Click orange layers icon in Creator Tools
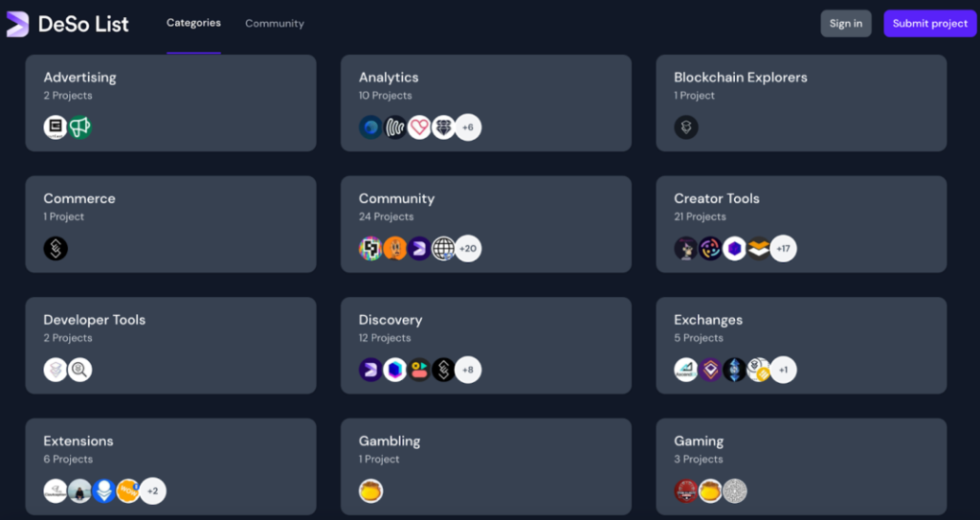The width and height of the screenshot is (980, 520). pos(759,248)
